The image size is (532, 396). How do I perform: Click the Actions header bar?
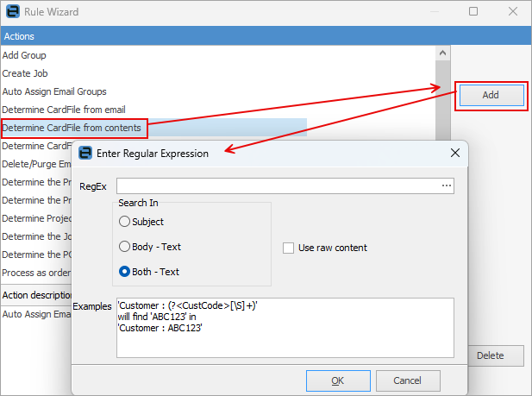tap(266, 36)
